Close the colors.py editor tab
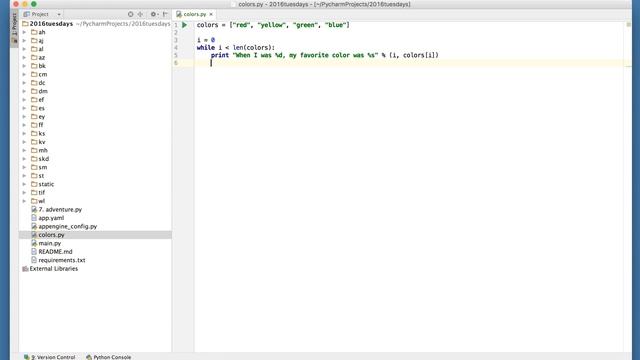Image resolution: width=640 pixels, height=360 pixels. [211, 14]
